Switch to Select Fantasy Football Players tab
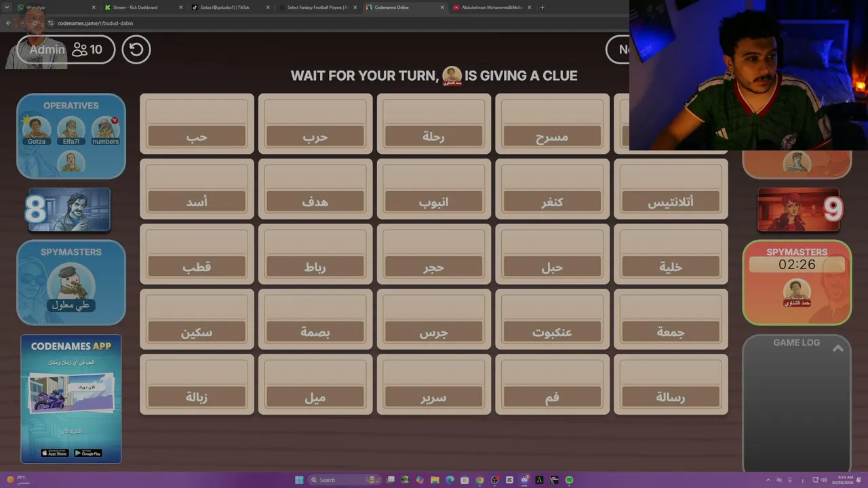 tap(317, 7)
